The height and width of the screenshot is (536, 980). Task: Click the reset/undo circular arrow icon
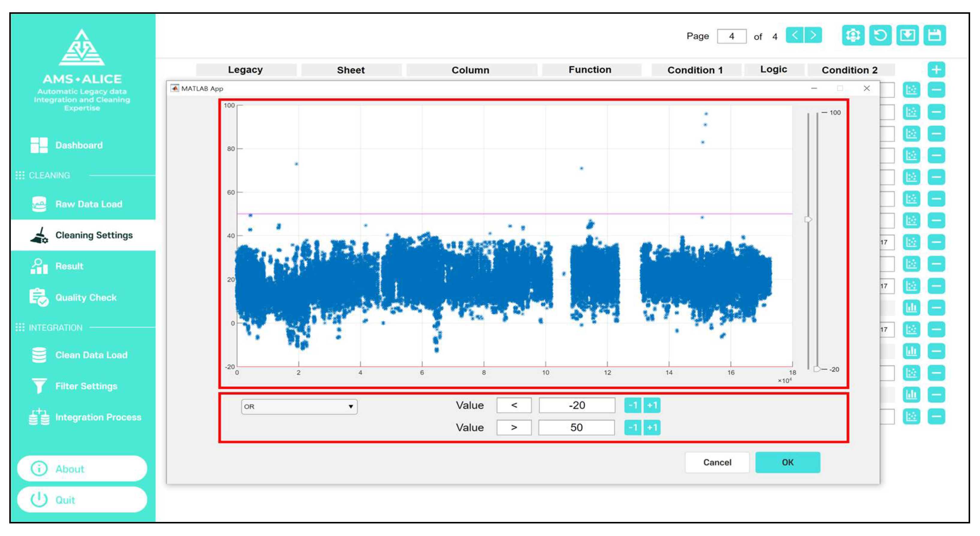tap(880, 35)
